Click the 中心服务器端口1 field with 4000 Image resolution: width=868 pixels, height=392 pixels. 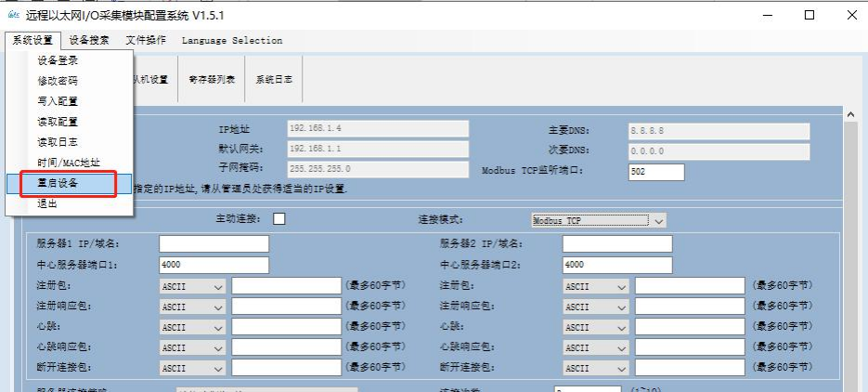pos(214,265)
